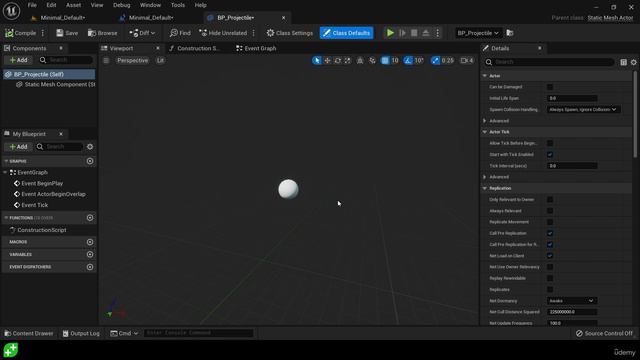
Task: Open viewport options hamburger menu
Action: [x=106, y=60]
